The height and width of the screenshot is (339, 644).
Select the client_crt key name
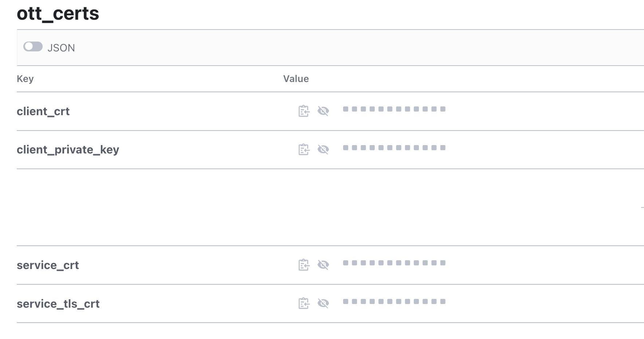(x=43, y=112)
